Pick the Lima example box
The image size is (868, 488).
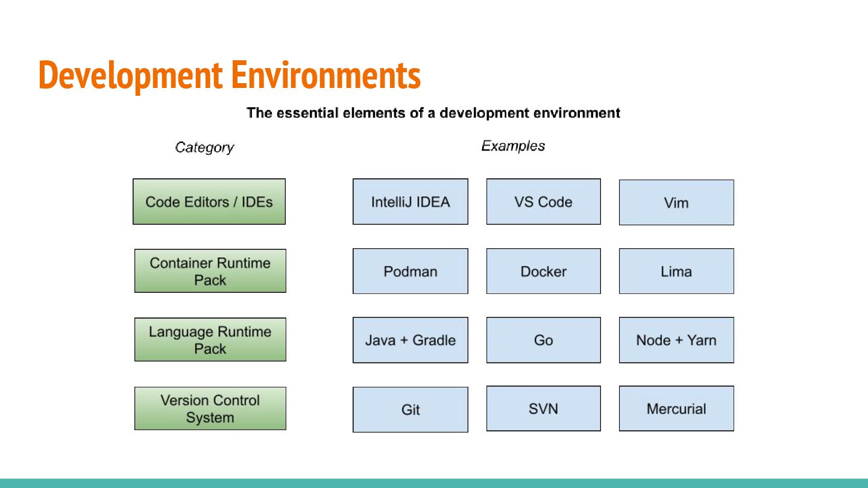(x=676, y=271)
